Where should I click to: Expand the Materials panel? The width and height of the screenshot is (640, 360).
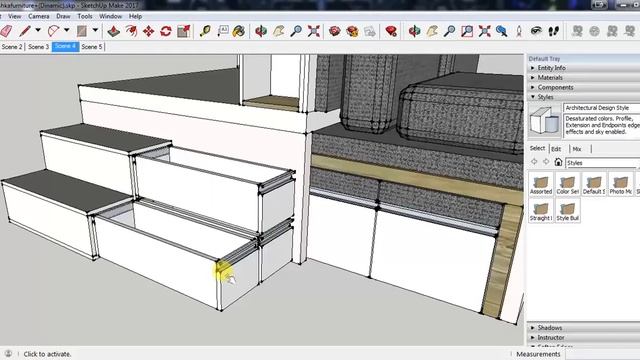pos(584,78)
